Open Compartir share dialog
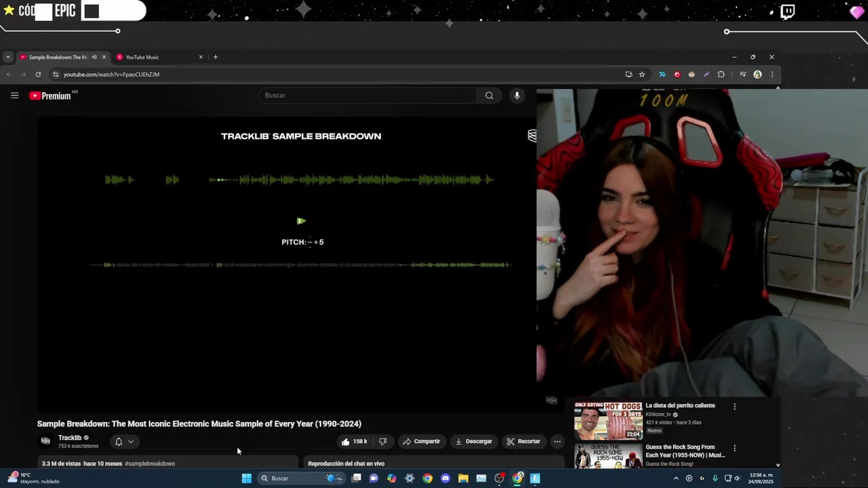 [x=421, y=441]
